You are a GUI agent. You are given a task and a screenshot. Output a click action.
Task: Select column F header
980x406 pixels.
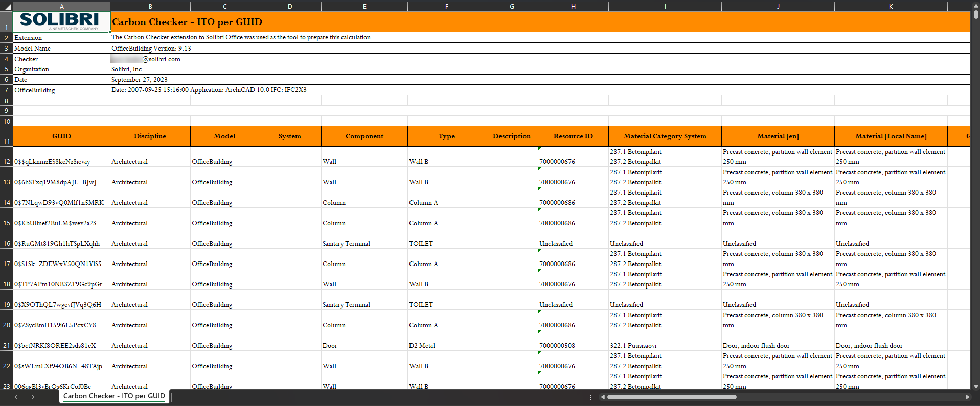[x=447, y=7]
